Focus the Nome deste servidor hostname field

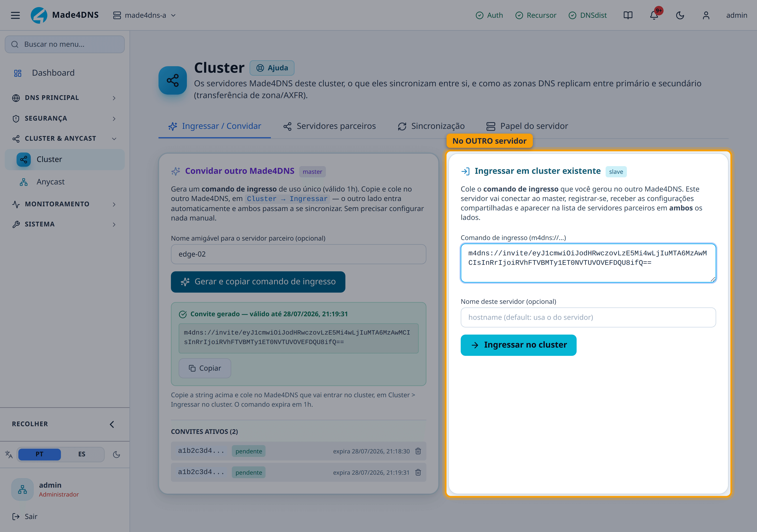[x=588, y=317]
